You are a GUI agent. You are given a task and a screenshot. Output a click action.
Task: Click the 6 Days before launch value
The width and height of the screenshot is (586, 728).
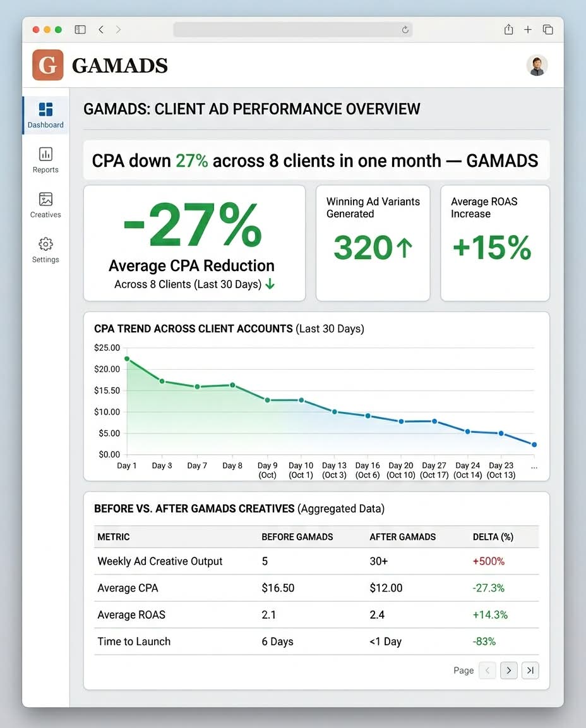pyautogui.click(x=277, y=641)
